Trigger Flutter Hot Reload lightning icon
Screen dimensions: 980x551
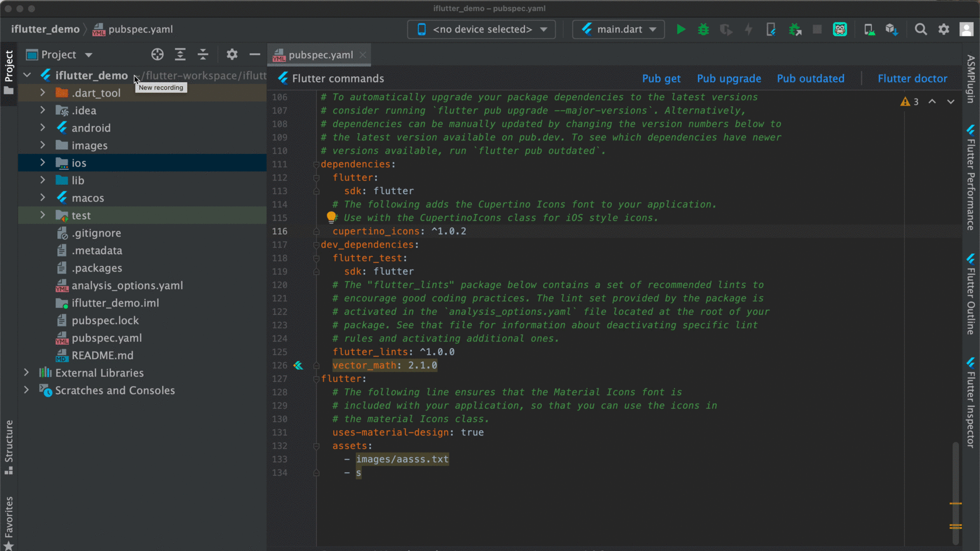(x=748, y=29)
